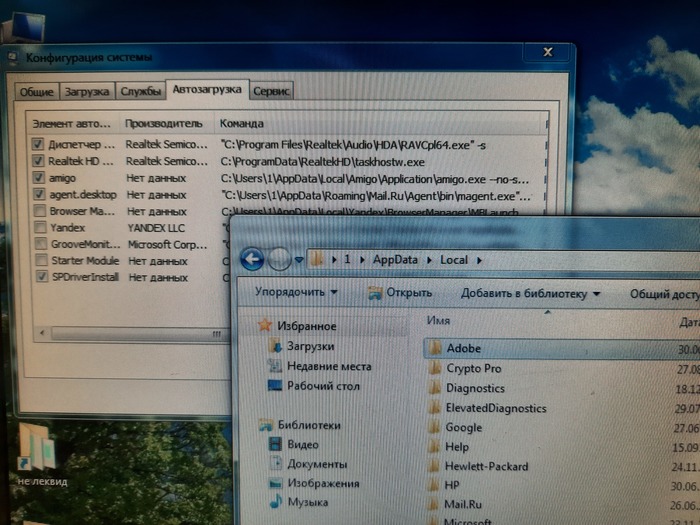The height and width of the screenshot is (525, 700).
Task: Select the Diagnostics folder icon
Action: (434, 388)
